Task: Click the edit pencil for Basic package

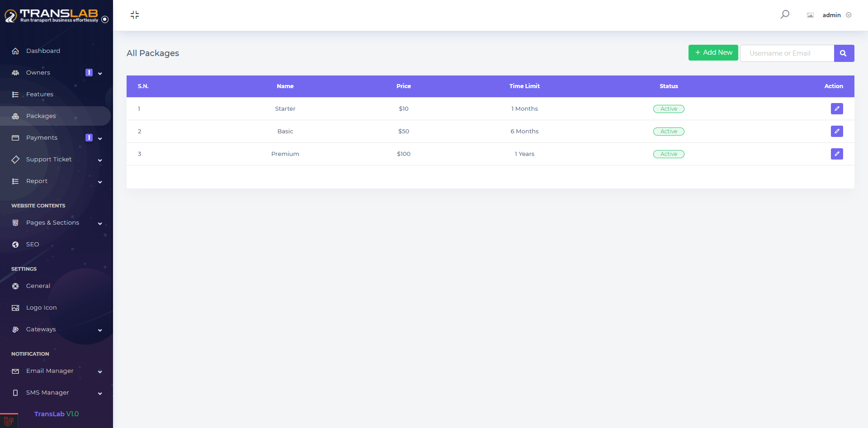Action: tap(837, 131)
